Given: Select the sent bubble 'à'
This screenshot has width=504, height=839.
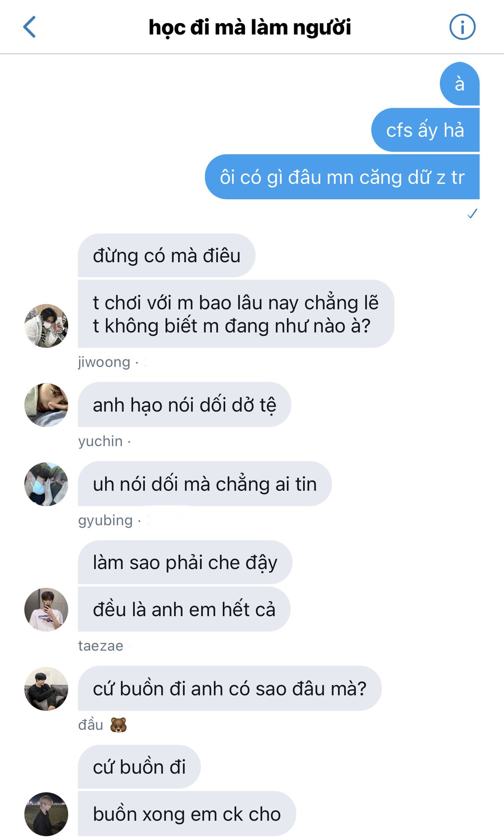Looking at the screenshot, I should pos(459,84).
